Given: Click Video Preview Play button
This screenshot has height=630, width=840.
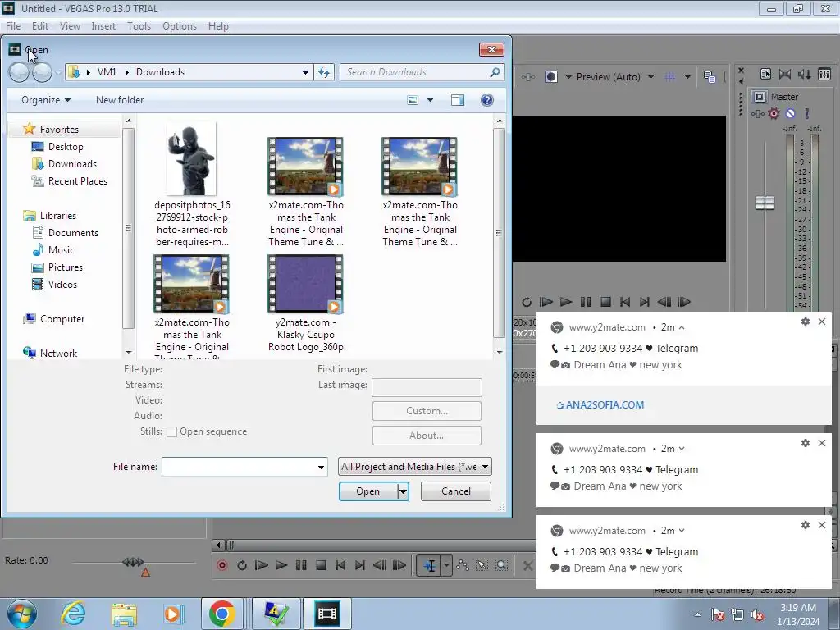Looking at the screenshot, I should [x=566, y=302].
